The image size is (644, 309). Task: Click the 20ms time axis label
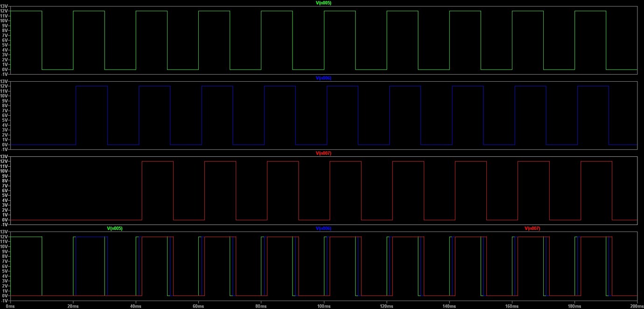[73, 306]
